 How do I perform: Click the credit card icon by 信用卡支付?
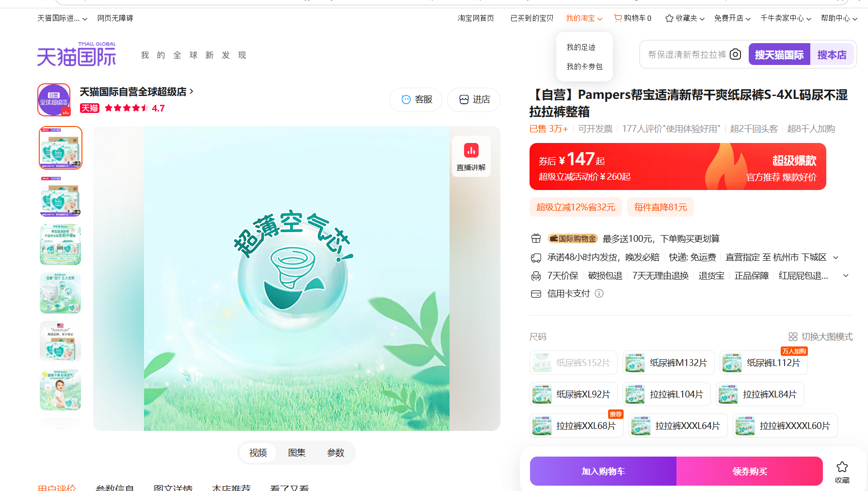[x=536, y=294]
